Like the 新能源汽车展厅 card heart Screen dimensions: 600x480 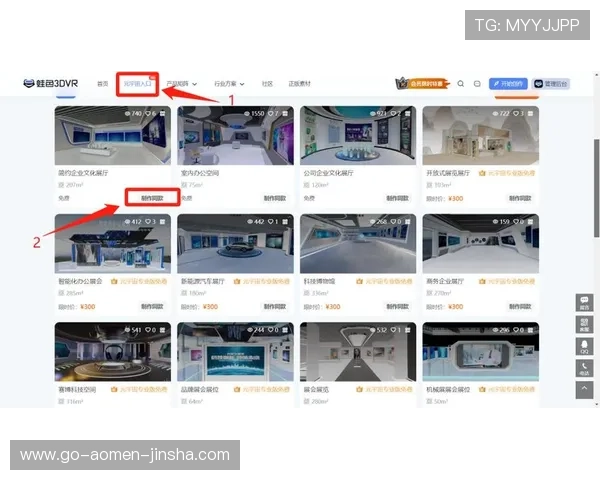[273, 222]
